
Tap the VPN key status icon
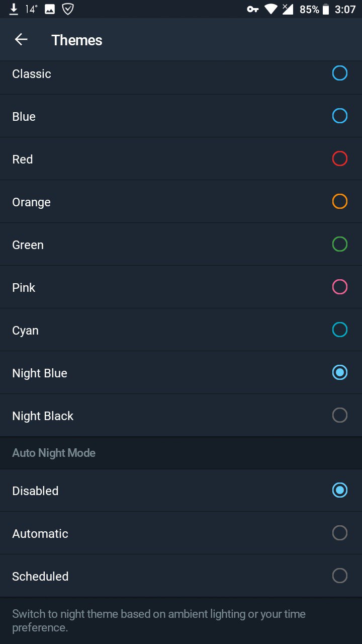click(252, 9)
